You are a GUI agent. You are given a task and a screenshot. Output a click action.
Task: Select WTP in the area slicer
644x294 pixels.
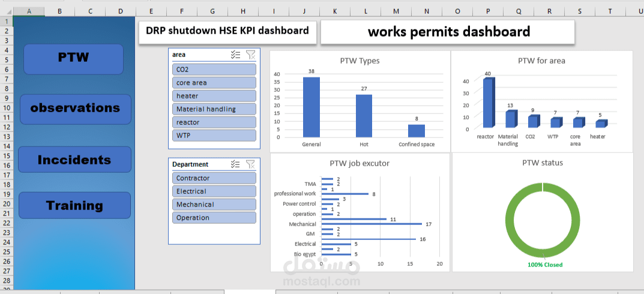point(214,135)
